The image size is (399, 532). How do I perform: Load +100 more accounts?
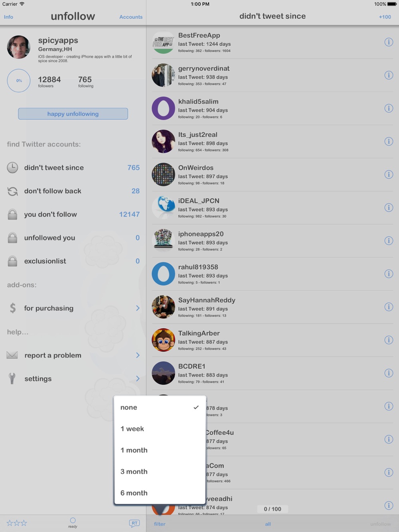(x=385, y=17)
